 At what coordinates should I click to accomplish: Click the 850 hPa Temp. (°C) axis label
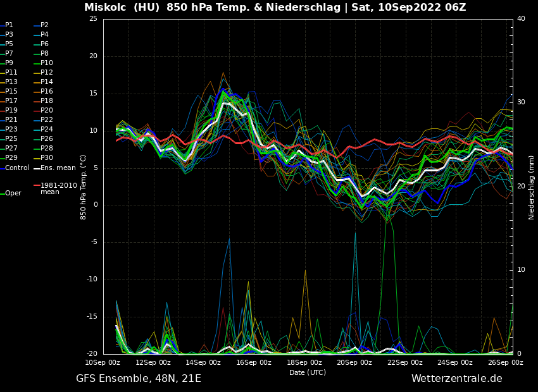pos(84,187)
